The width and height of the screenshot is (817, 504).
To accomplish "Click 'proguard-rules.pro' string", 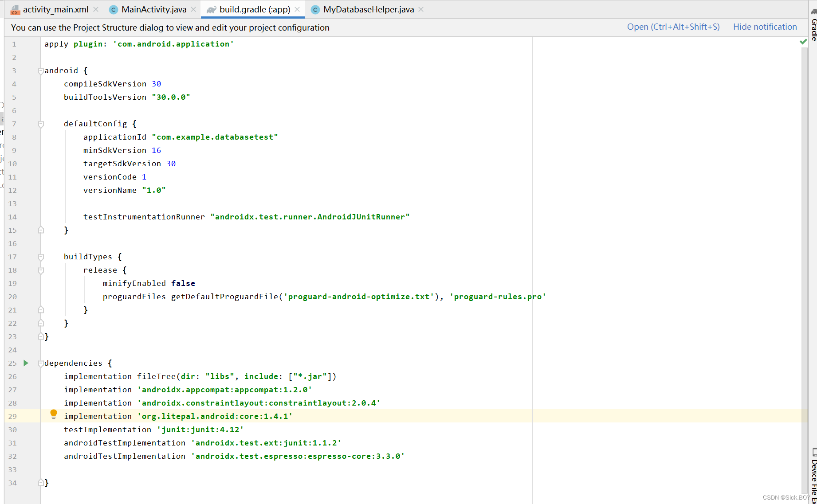I will click(x=498, y=297).
